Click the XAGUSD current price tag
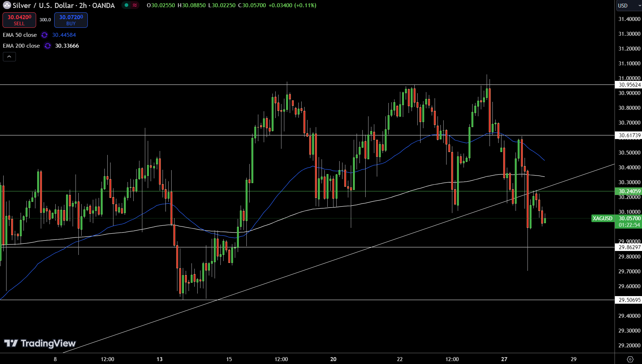Image resolution: width=642 pixels, height=364 pixels. [x=603, y=218]
